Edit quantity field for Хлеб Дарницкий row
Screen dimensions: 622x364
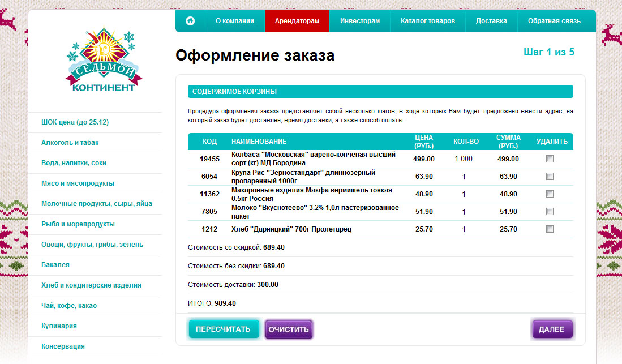464,229
